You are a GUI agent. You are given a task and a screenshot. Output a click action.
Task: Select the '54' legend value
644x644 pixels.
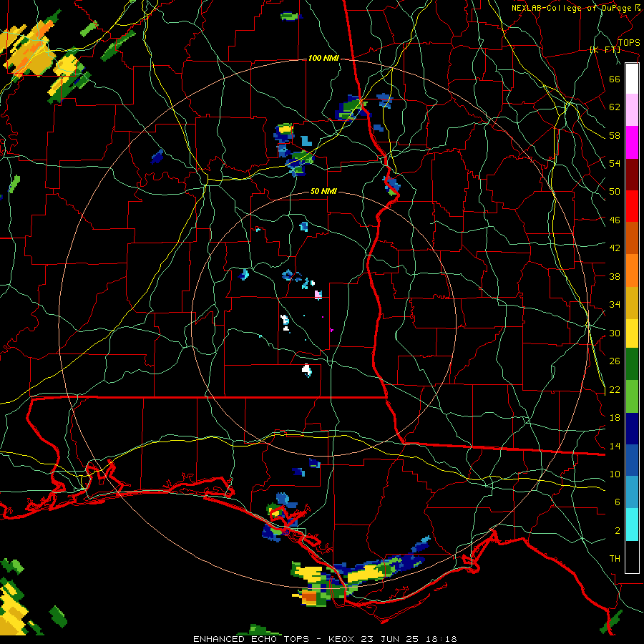point(615,163)
